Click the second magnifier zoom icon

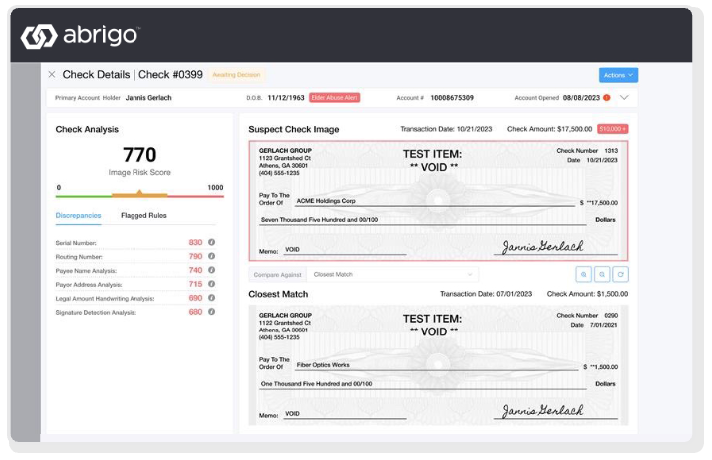point(602,274)
